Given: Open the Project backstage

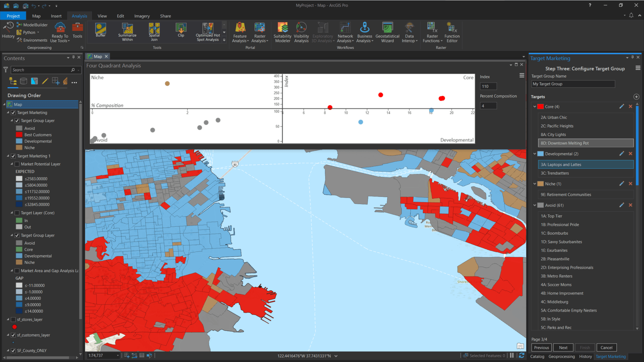Looking at the screenshot, I should tap(13, 16).
